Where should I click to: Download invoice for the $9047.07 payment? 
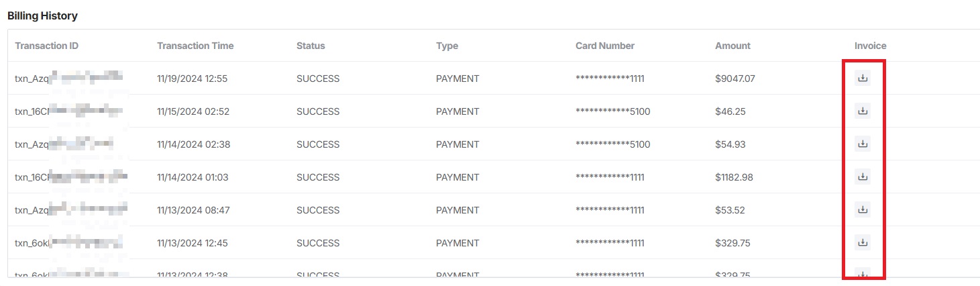(x=863, y=79)
